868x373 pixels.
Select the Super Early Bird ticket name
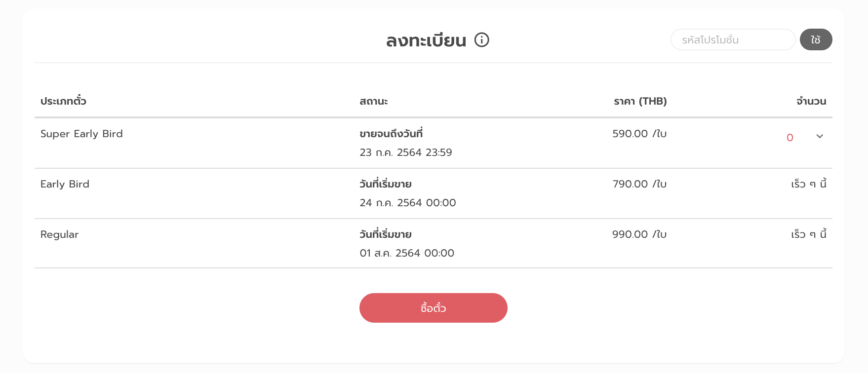[81, 134]
